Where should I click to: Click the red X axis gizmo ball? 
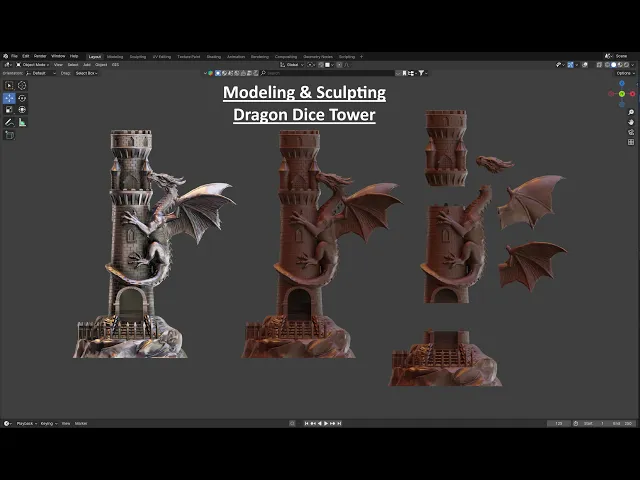click(x=632, y=94)
